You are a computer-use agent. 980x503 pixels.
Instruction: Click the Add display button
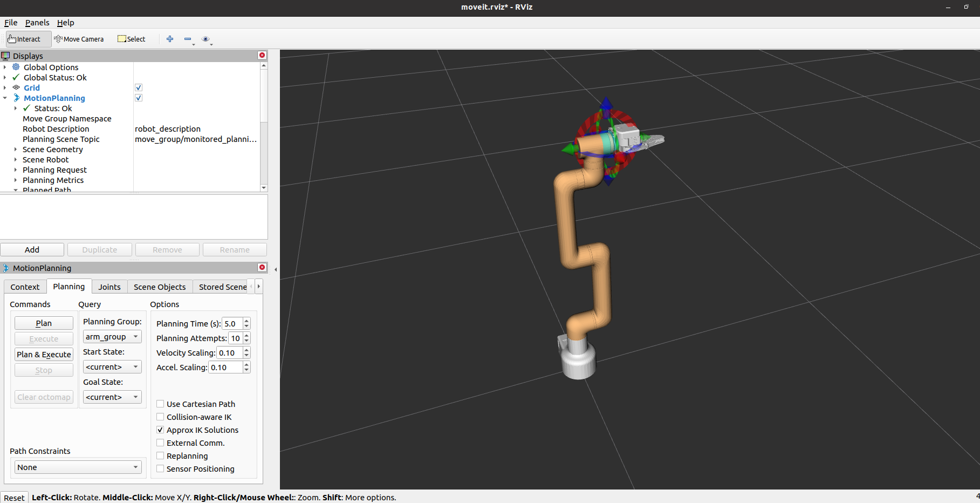[32, 250]
